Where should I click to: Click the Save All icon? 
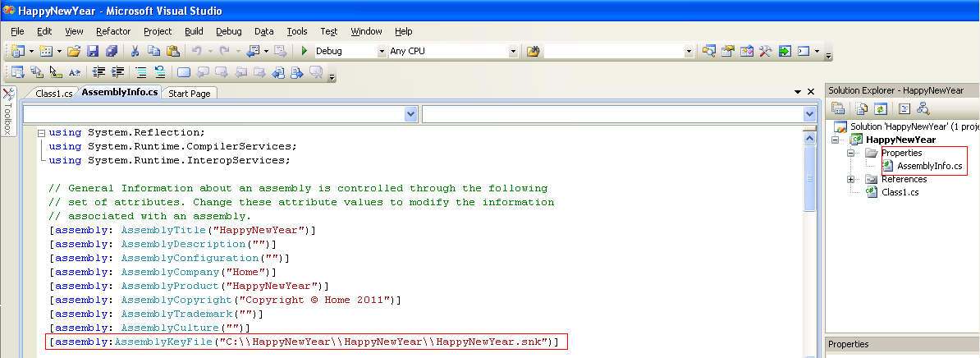point(112,51)
